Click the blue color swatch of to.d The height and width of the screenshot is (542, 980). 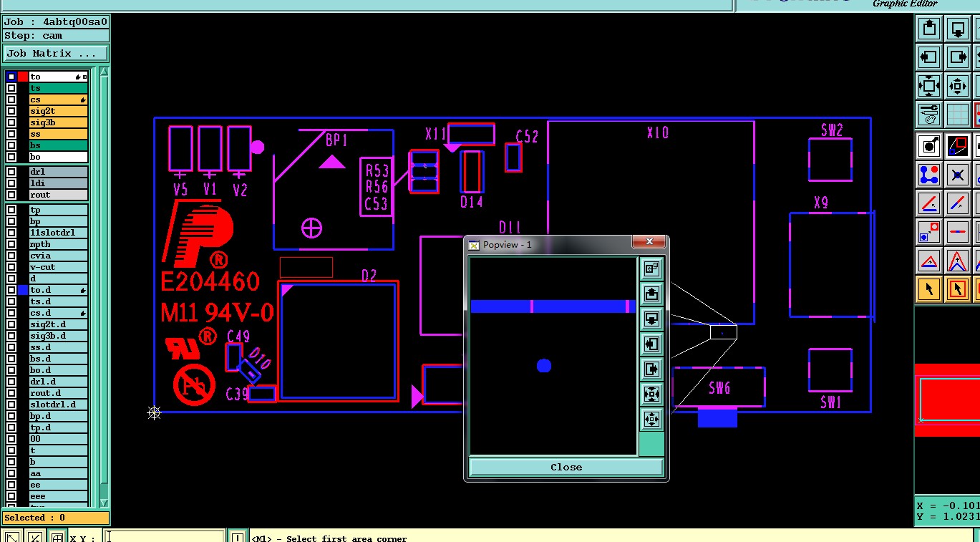point(23,290)
